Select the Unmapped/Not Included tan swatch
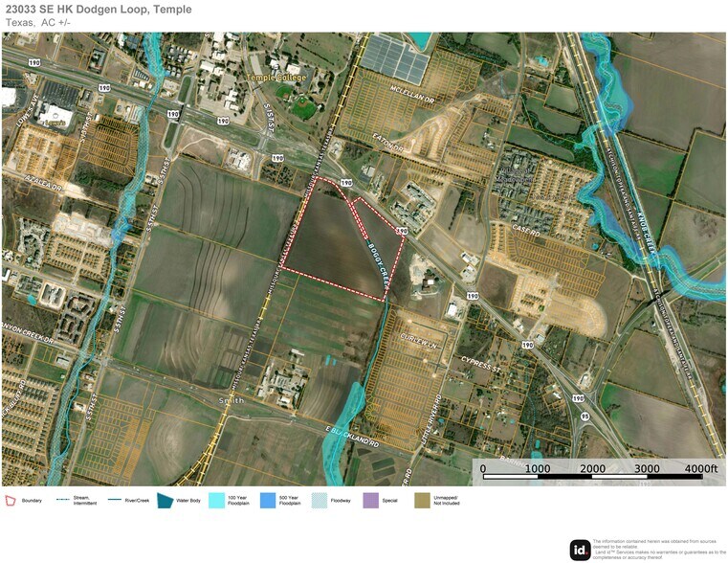This screenshot has width=728, height=563. tap(422, 501)
